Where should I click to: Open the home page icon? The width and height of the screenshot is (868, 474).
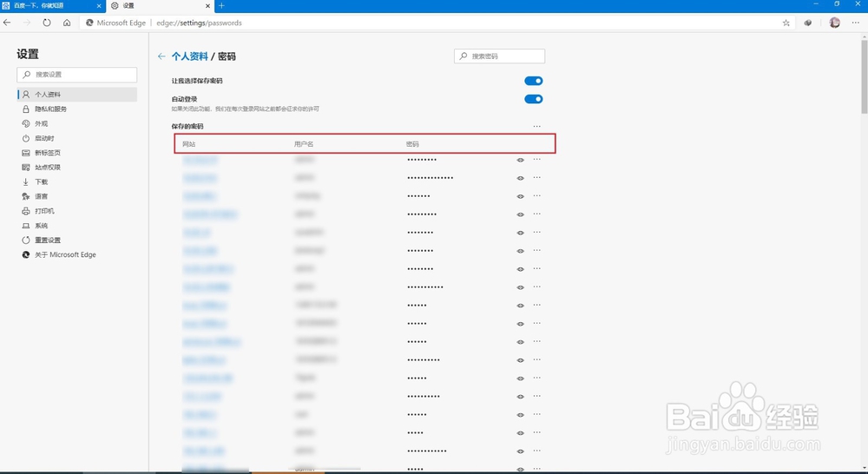(67, 23)
